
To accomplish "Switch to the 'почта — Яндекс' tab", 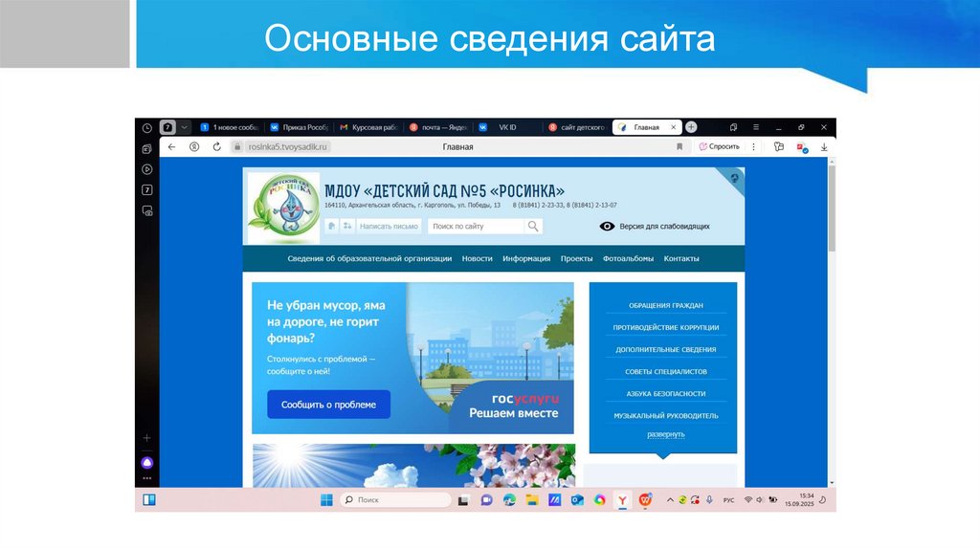I will [x=438, y=127].
